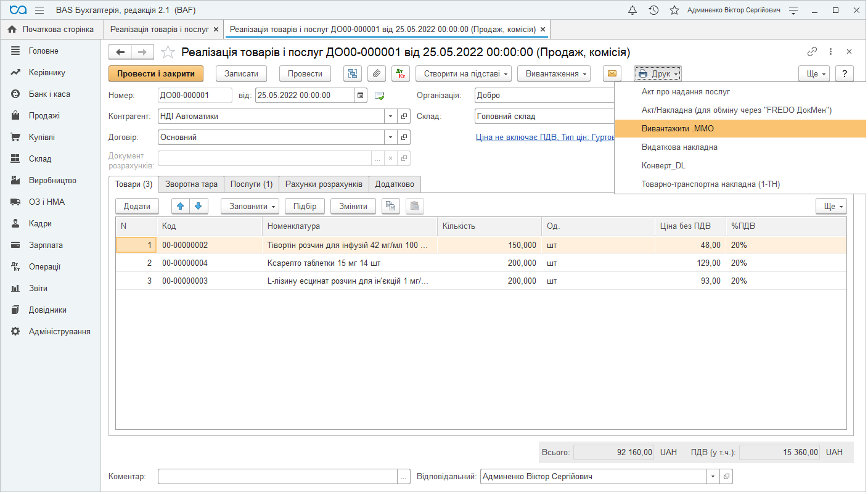
Task: Click the envelope send-email icon
Action: coord(612,73)
